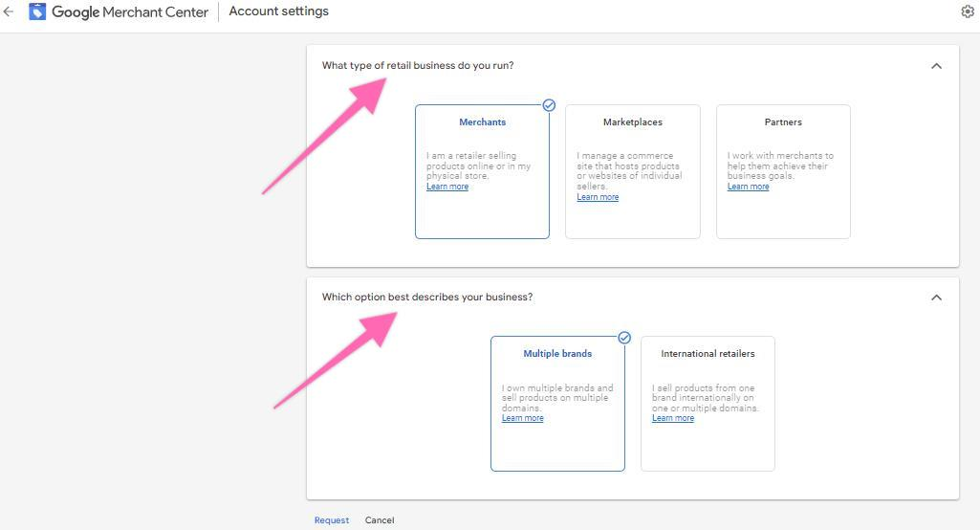Choose the International retailers option card
The image size is (980, 530).
[708, 403]
